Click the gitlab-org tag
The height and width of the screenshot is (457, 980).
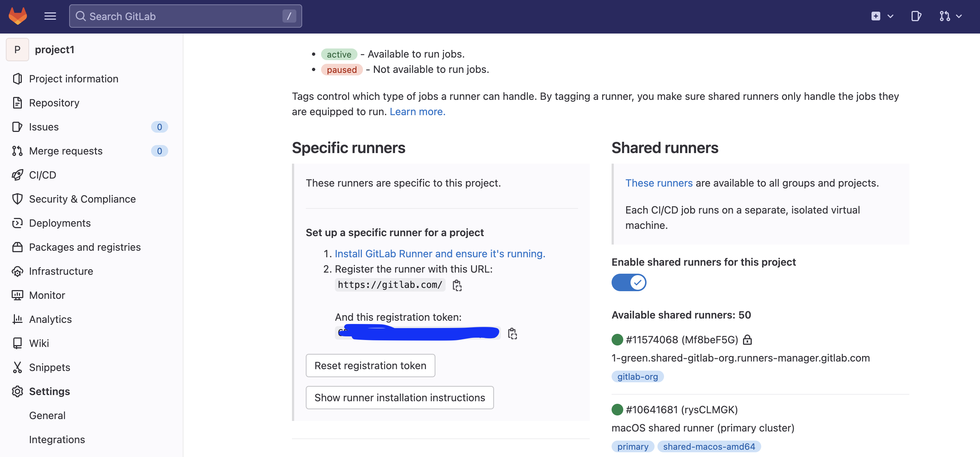pos(637,377)
